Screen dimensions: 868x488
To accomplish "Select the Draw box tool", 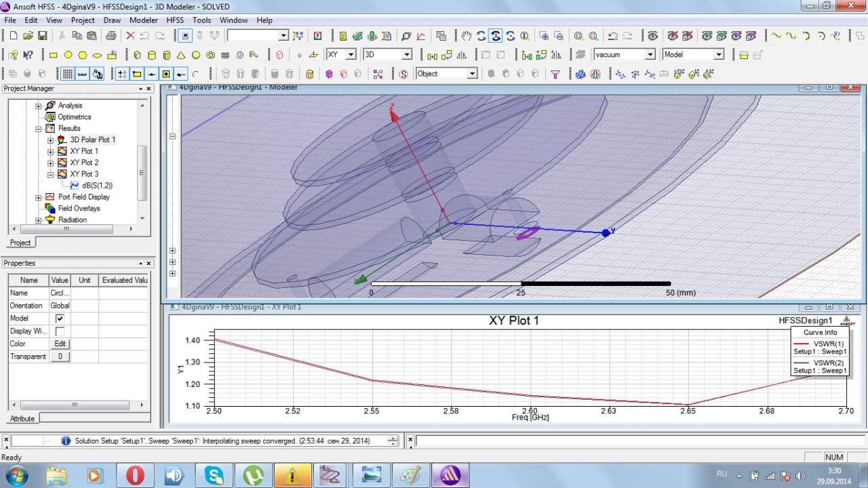I will point(137,55).
